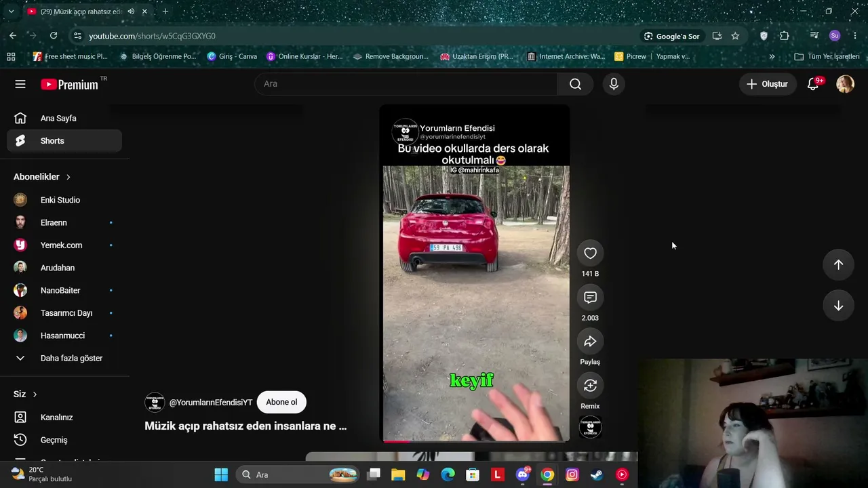
Task: Like the Short with the heart icon
Action: pos(590,253)
